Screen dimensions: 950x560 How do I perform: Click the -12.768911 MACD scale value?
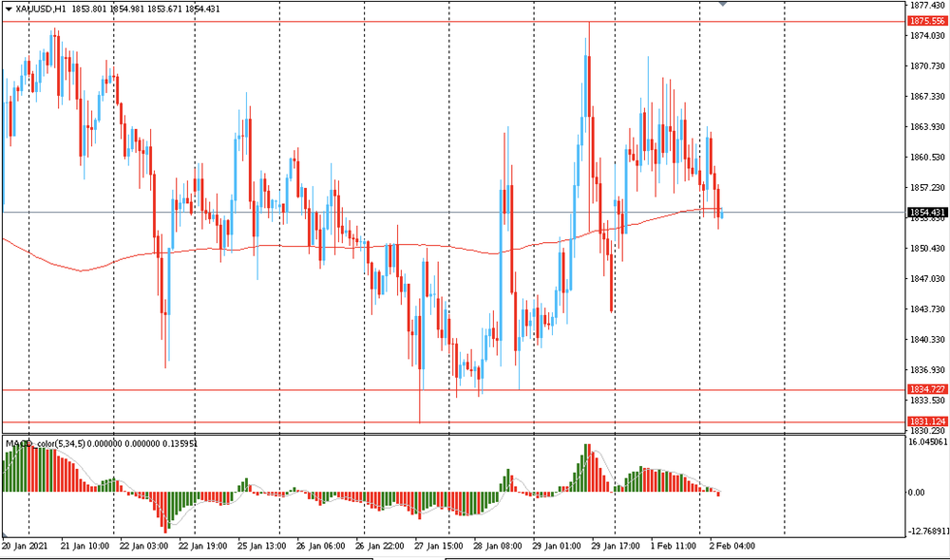[925, 532]
